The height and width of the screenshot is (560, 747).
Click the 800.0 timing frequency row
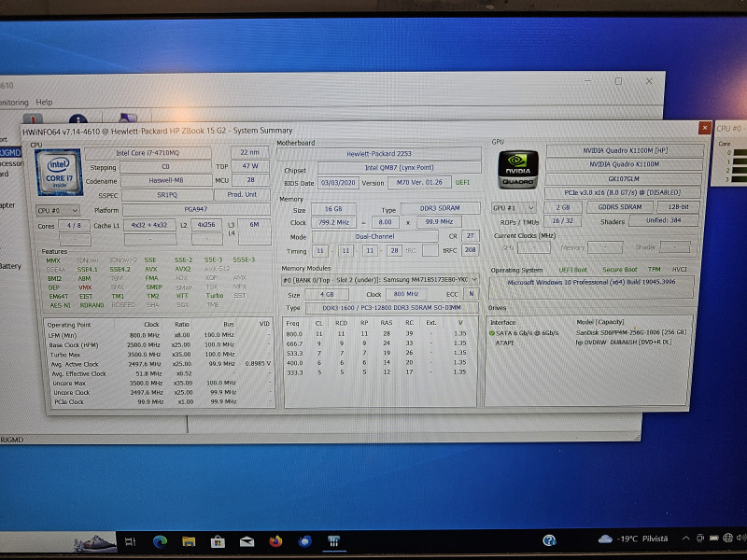tap(379, 334)
